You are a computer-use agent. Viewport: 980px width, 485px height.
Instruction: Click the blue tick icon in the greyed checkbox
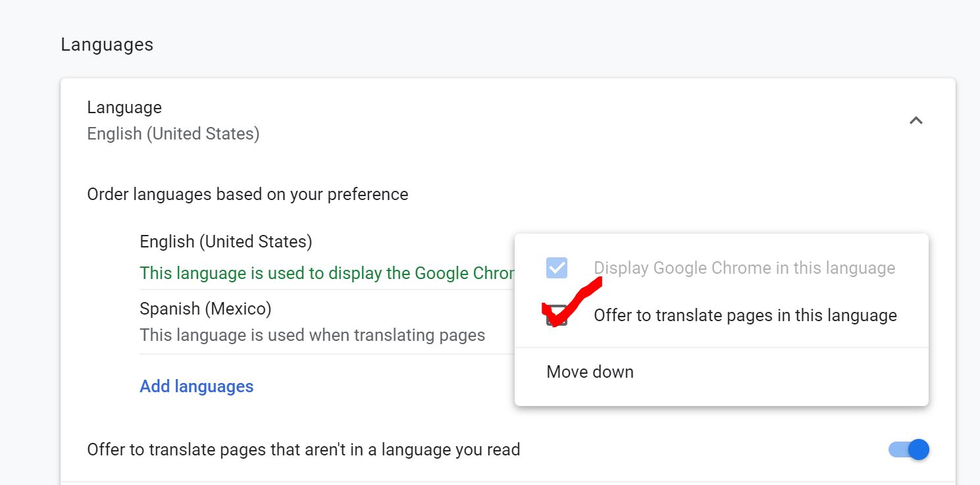557,268
